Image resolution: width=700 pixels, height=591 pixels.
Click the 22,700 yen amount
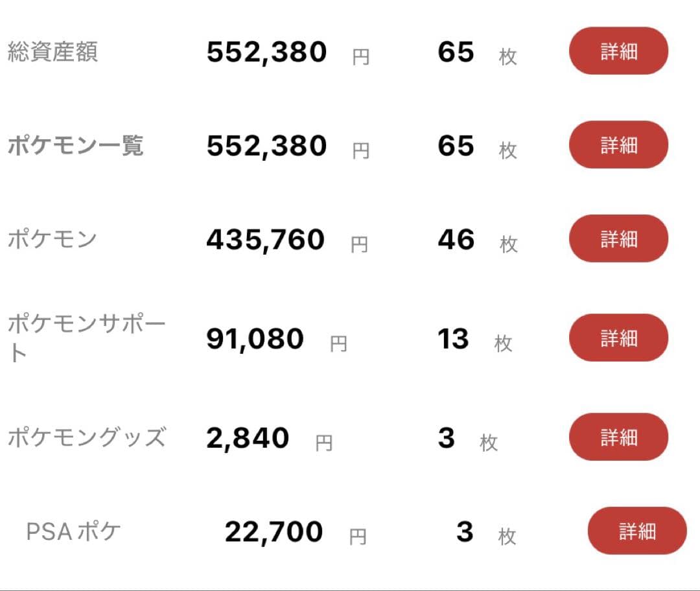pos(274,532)
